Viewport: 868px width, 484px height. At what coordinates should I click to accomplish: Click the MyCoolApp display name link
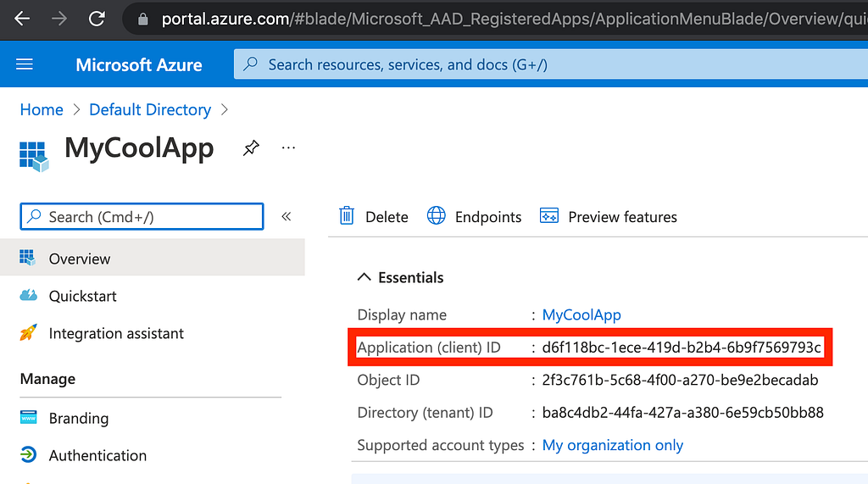pos(581,314)
